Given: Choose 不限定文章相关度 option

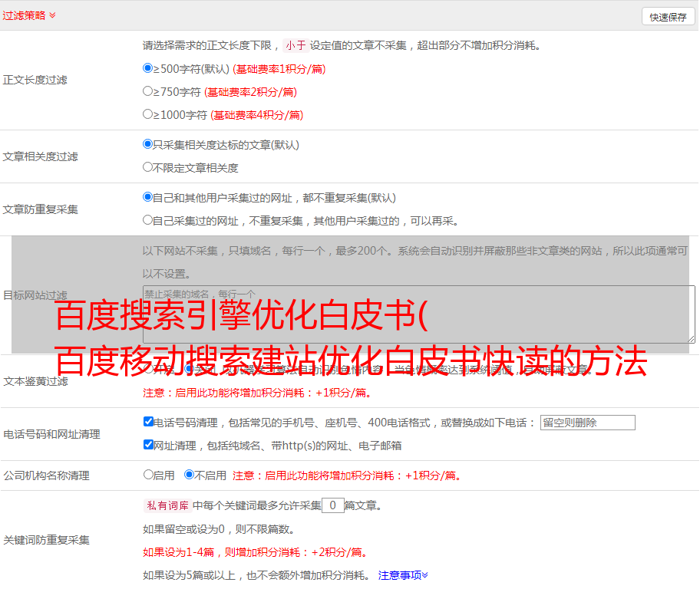Looking at the screenshot, I should [148, 167].
